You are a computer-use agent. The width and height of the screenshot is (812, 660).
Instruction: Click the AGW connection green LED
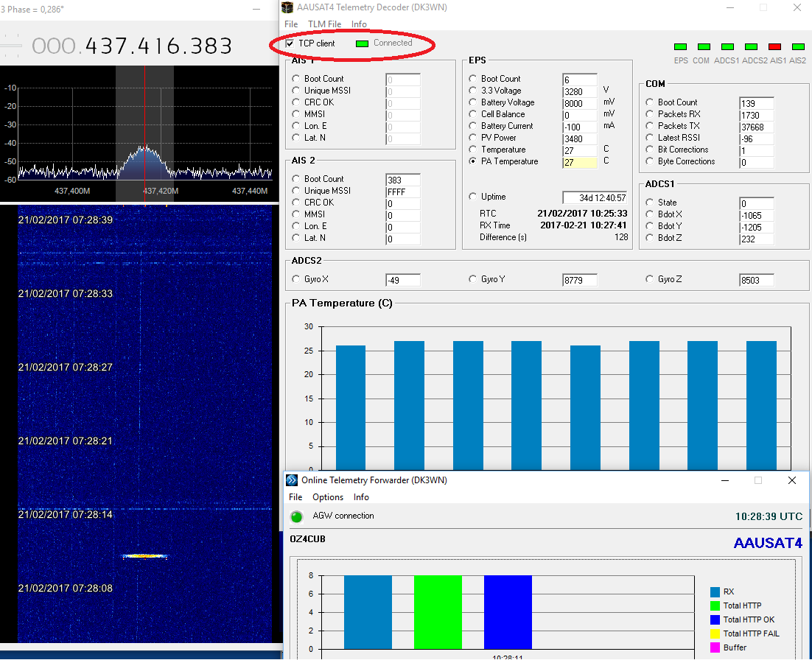[x=296, y=516]
